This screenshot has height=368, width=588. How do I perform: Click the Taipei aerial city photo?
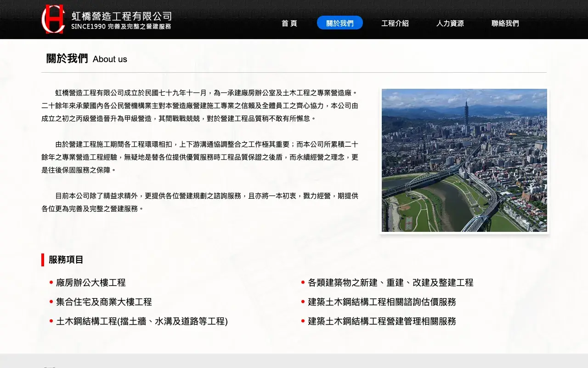click(464, 160)
